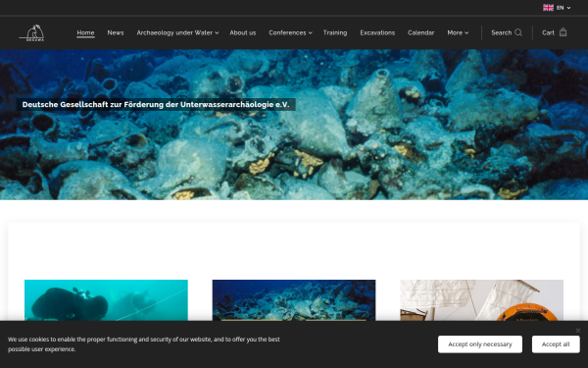Image resolution: width=588 pixels, height=368 pixels.
Task: Click the UK flag language icon
Action: coord(548,8)
